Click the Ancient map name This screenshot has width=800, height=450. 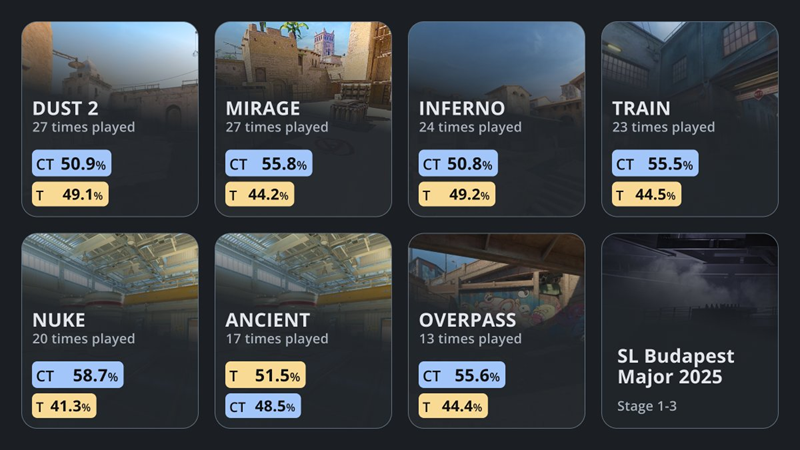click(x=267, y=320)
